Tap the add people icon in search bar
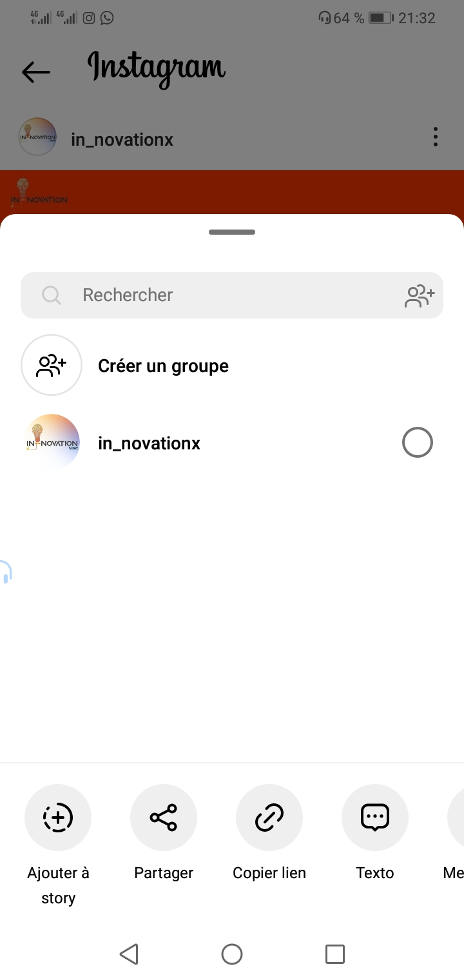 pyautogui.click(x=420, y=295)
